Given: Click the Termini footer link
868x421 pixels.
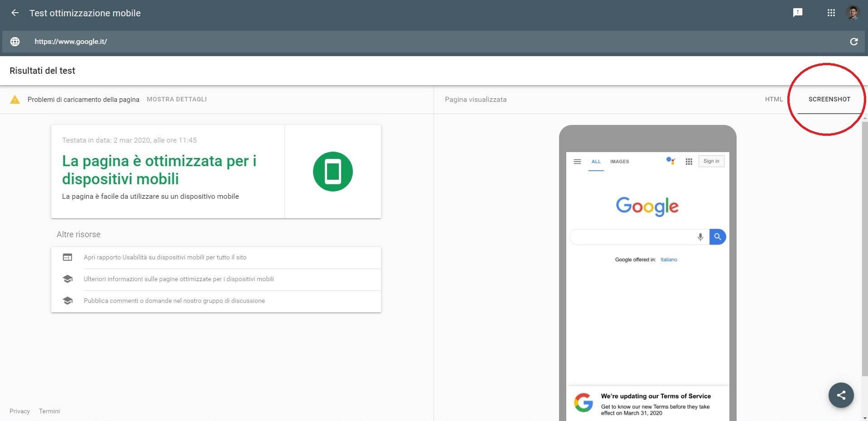Looking at the screenshot, I should pos(49,411).
